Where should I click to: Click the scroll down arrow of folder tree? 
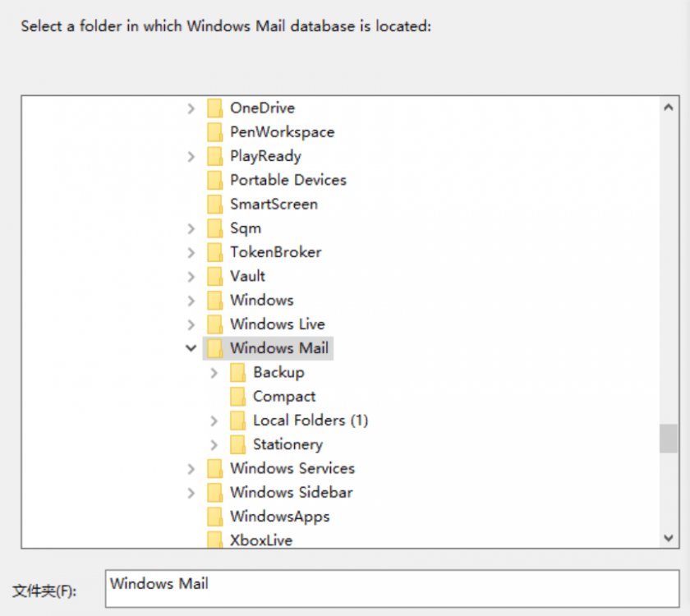click(669, 538)
